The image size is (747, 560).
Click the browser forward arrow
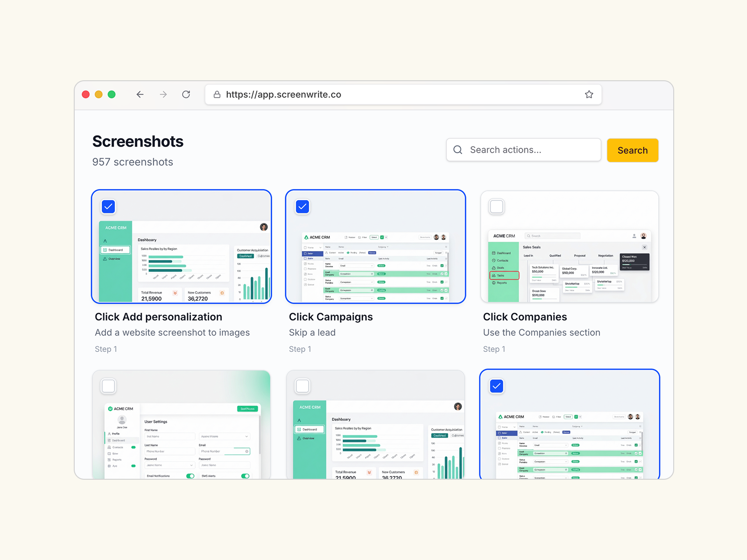coord(163,95)
